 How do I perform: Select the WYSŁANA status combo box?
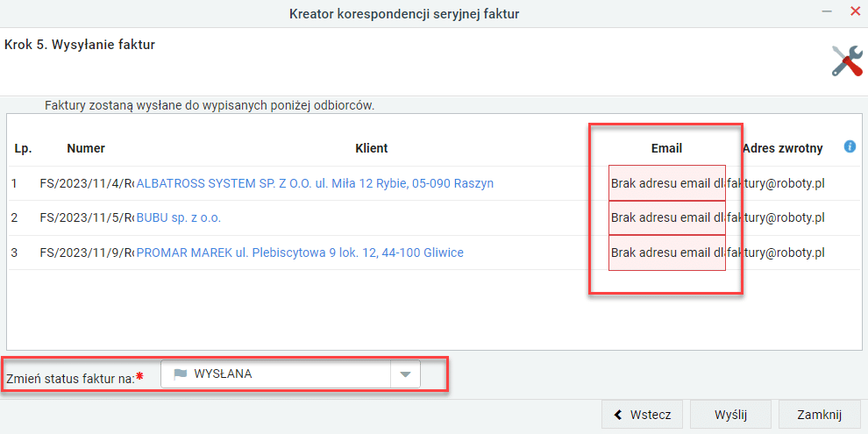click(x=290, y=374)
